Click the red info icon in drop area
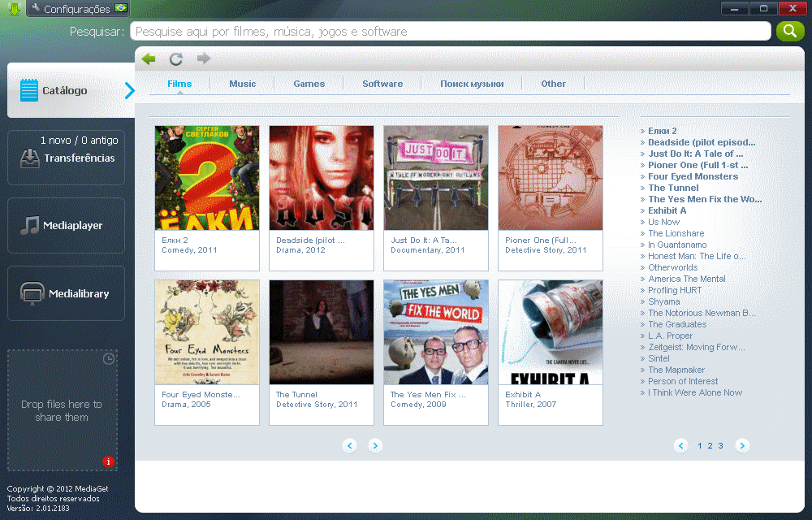This screenshot has height=520, width=812. click(x=108, y=462)
